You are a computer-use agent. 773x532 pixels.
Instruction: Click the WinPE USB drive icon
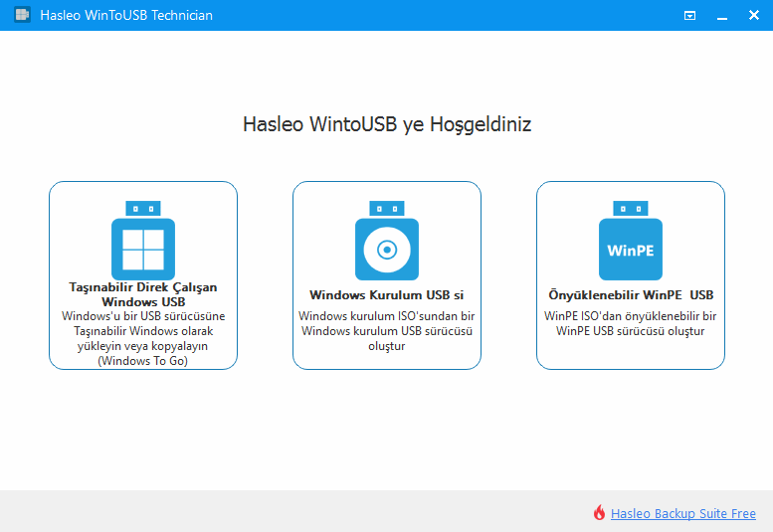click(630, 249)
